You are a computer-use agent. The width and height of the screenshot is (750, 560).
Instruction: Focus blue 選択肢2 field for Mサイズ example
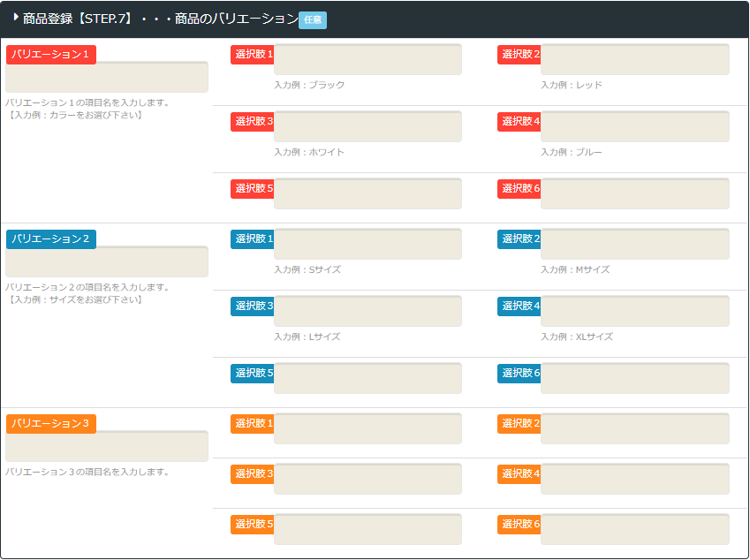coord(634,245)
